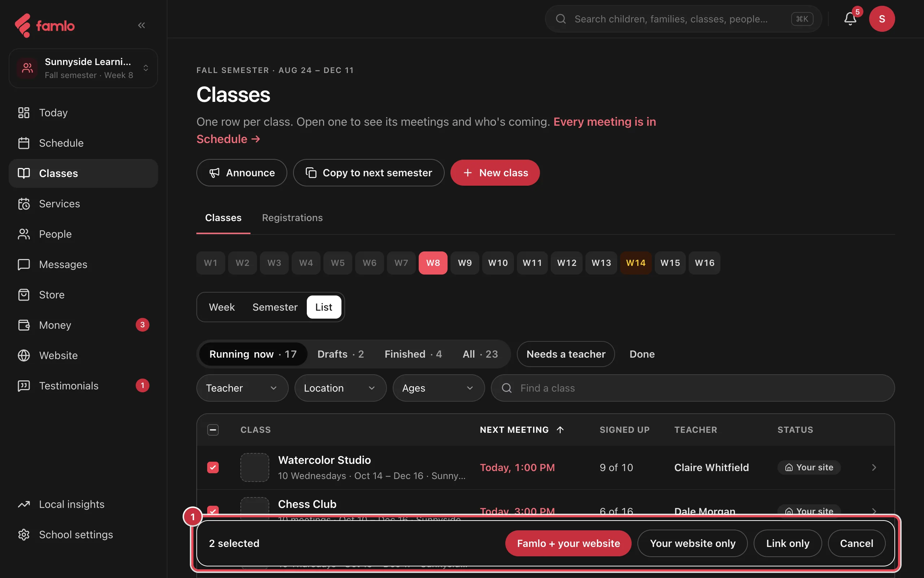This screenshot has width=924, height=578.
Task: Select week W9
Action: [x=465, y=263]
